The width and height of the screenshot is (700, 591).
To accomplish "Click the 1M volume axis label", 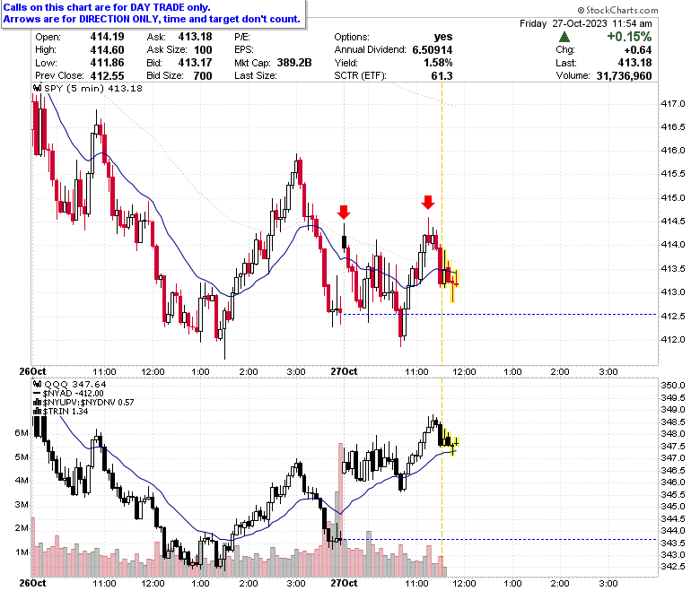I will click(x=22, y=552).
